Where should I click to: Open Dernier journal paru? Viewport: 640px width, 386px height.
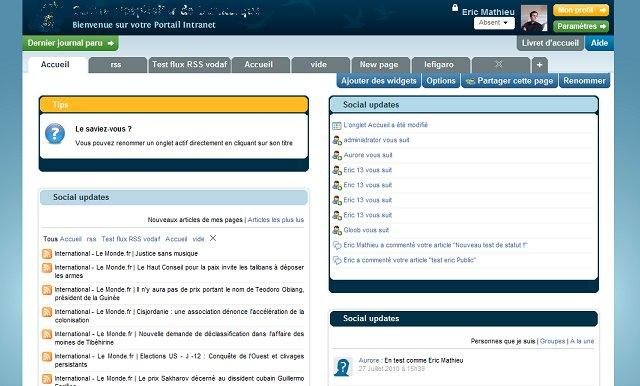point(71,43)
